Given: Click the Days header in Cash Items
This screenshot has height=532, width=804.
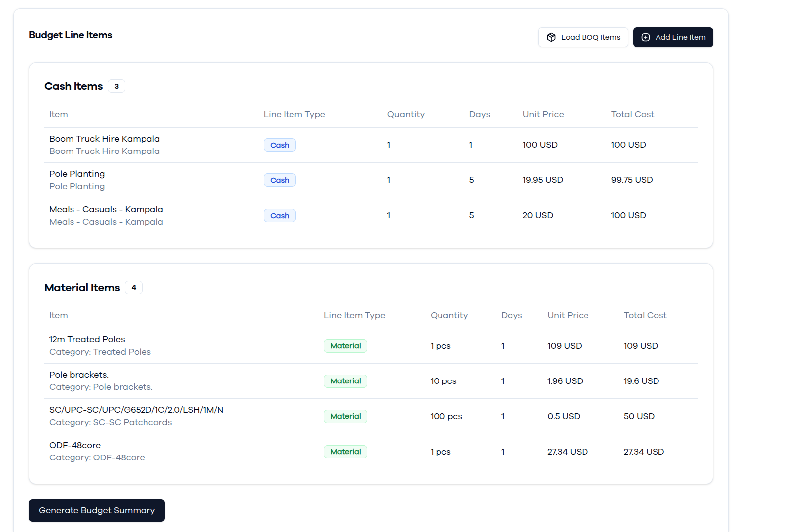Looking at the screenshot, I should pyautogui.click(x=480, y=114).
